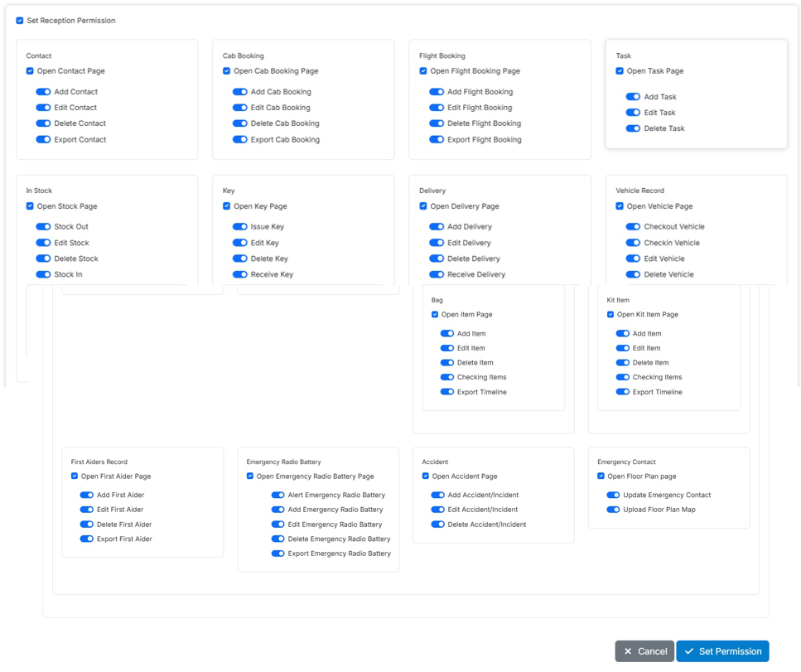Switch off the Edit Task toggle
801x672 pixels.
(633, 113)
